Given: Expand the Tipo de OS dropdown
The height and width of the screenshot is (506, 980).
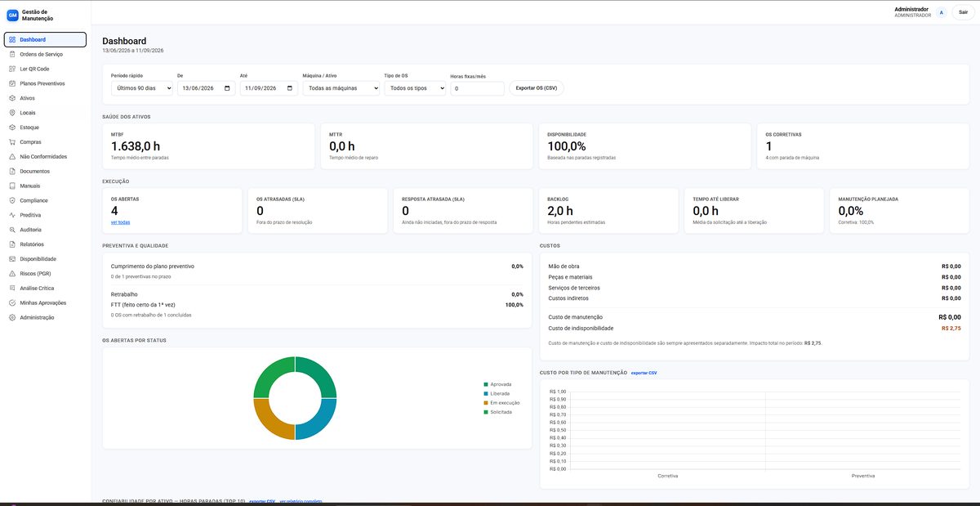Looking at the screenshot, I should pos(415,88).
